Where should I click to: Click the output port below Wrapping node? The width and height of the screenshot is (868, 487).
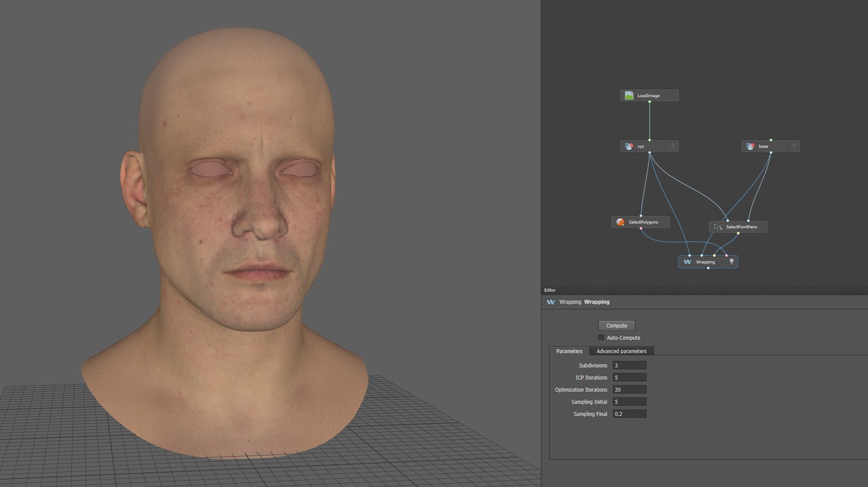click(x=708, y=268)
